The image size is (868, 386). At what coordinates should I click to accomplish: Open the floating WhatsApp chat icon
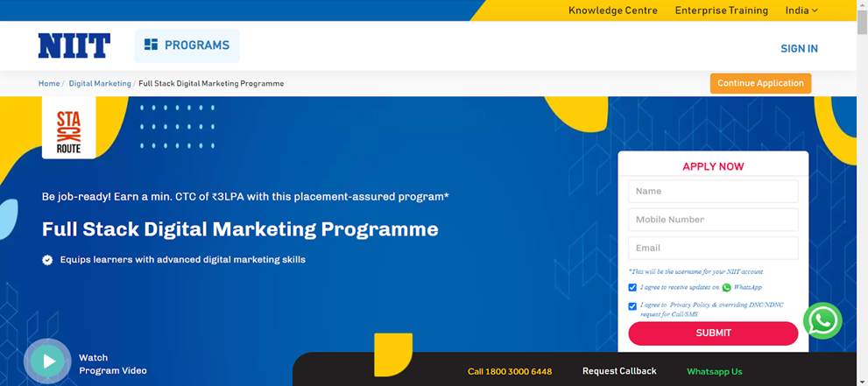coord(823,320)
